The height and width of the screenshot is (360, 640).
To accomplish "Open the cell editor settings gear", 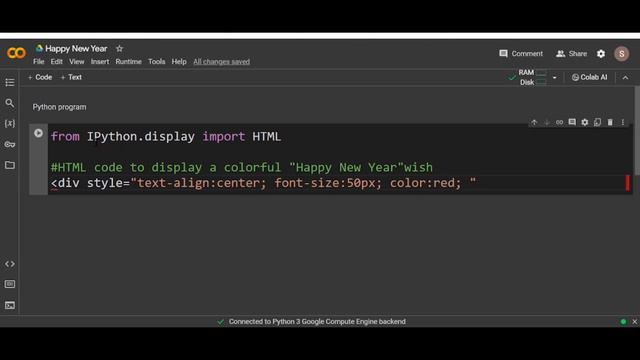I will click(x=584, y=122).
